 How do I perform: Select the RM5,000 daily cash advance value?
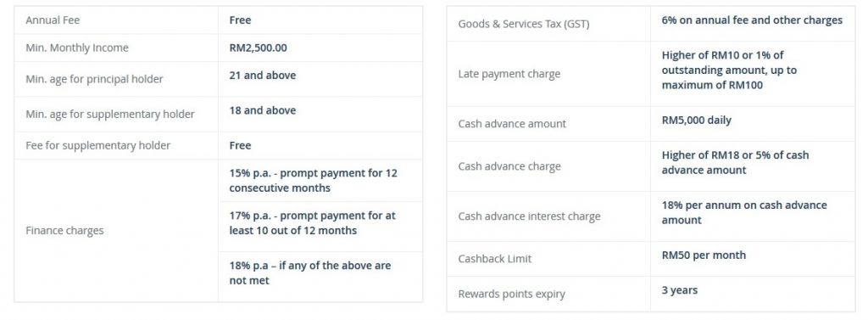(697, 120)
